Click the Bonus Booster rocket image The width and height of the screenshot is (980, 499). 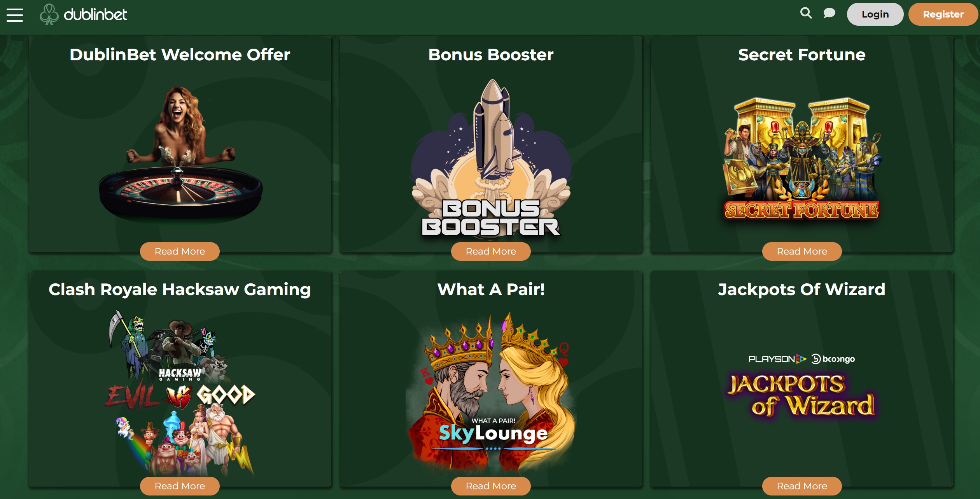click(491, 158)
